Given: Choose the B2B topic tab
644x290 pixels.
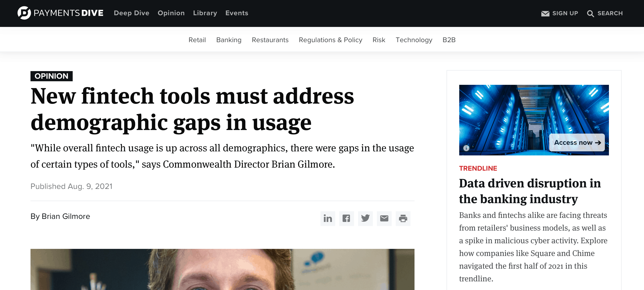Looking at the screenshot, I should [x=449, y=40].
